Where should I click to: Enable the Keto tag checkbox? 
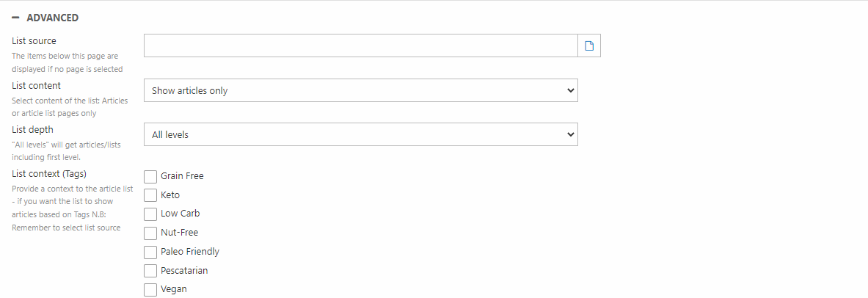pyautogui.click(x=150, y=195)
